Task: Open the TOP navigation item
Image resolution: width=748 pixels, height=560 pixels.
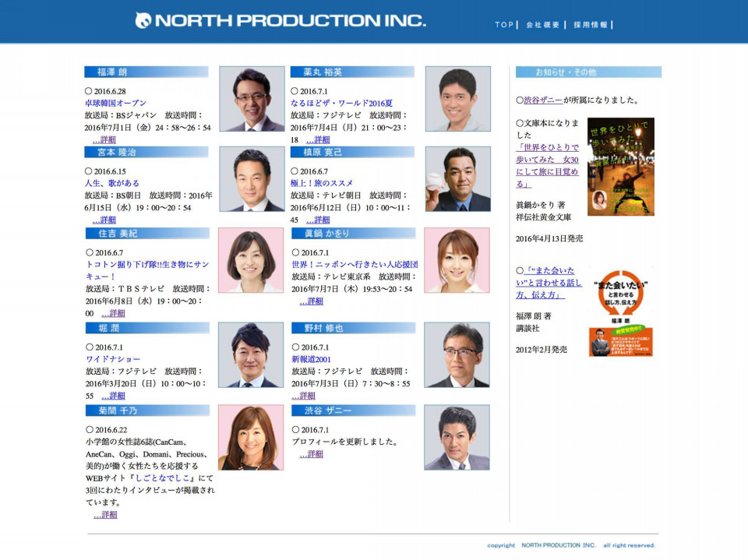Action: (x=504, y=25)
